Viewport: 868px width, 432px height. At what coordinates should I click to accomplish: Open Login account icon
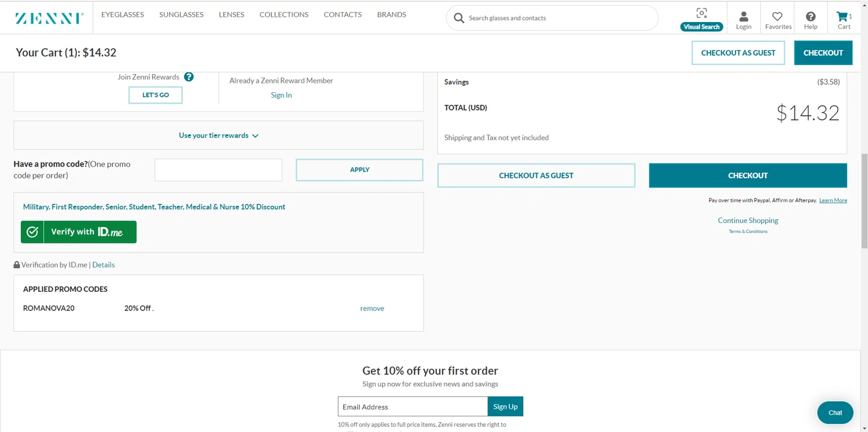744,17
